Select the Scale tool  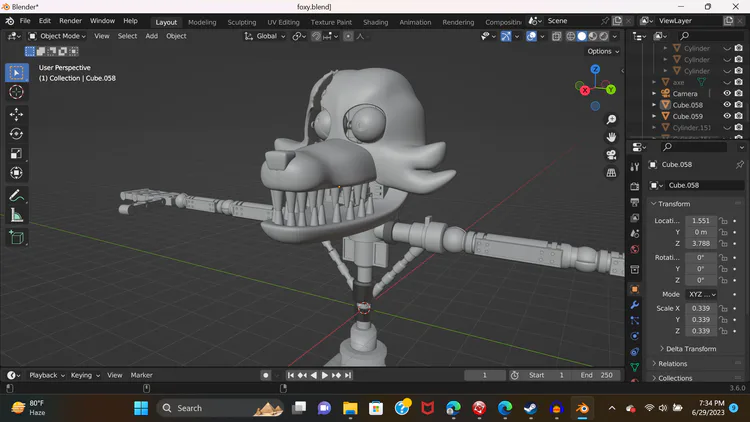(x=17, y=154)
